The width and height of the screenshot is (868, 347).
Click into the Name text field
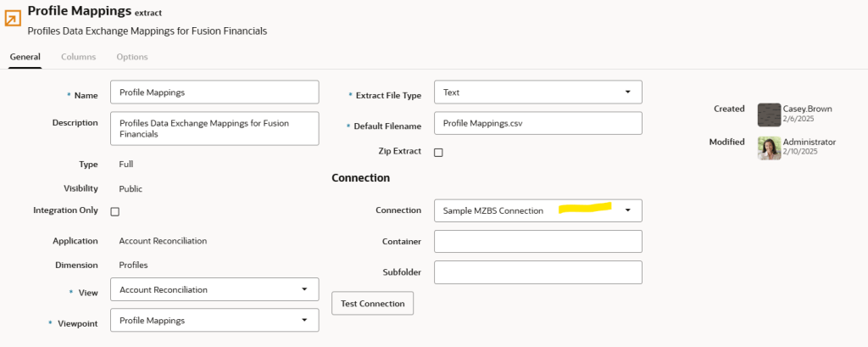[214, 92]
